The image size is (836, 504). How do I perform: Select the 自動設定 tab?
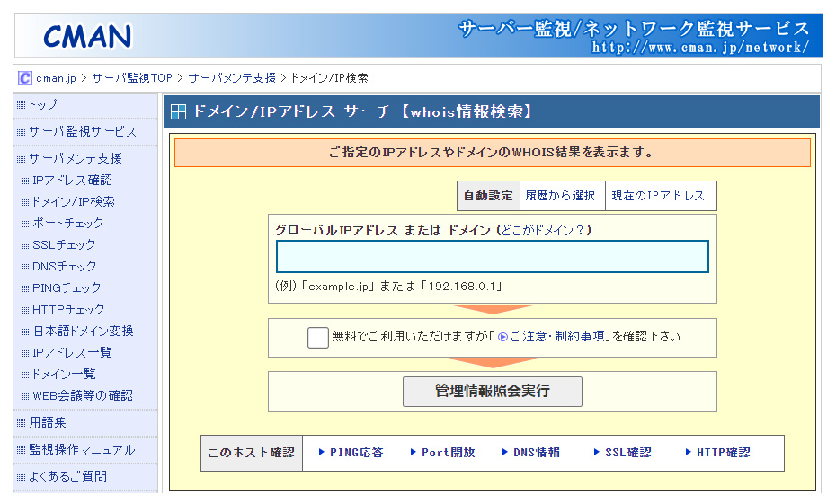488,196
